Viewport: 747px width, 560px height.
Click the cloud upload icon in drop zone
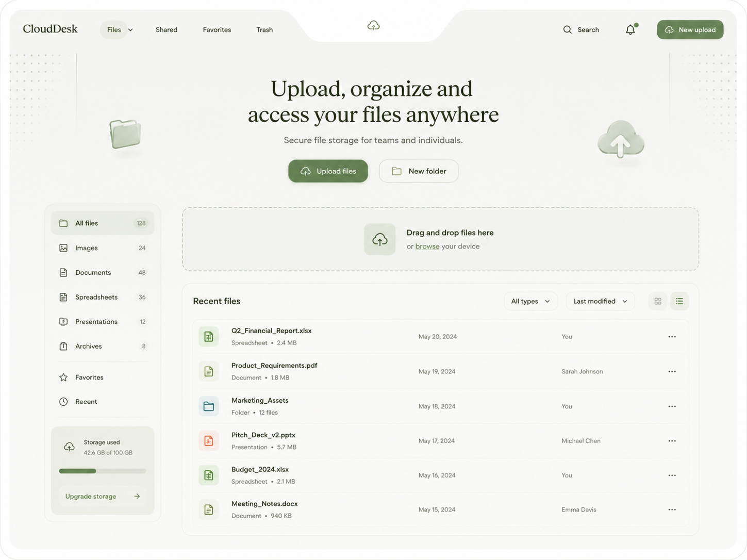380,239
